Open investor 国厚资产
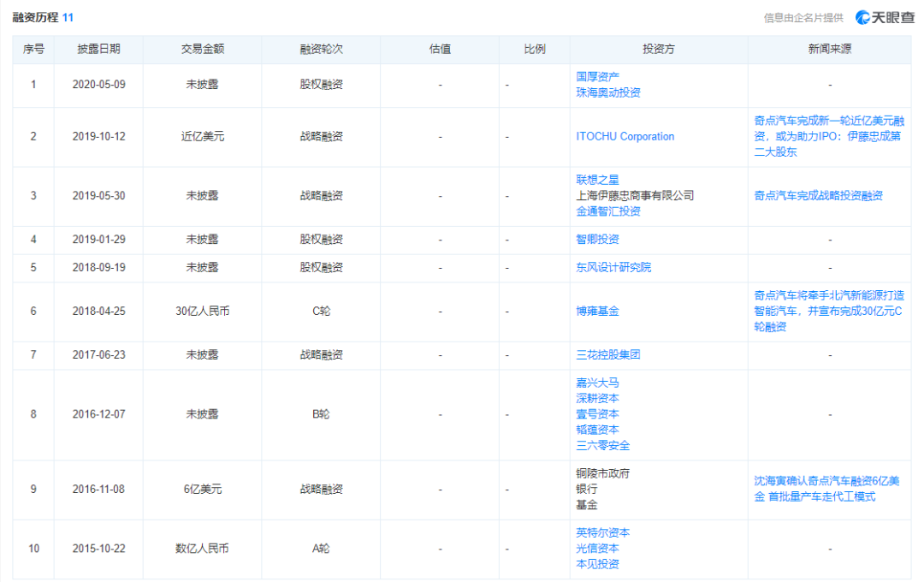The width and height of the screenshot is (924, 582). pyautogui.click(x=597, y=77)
